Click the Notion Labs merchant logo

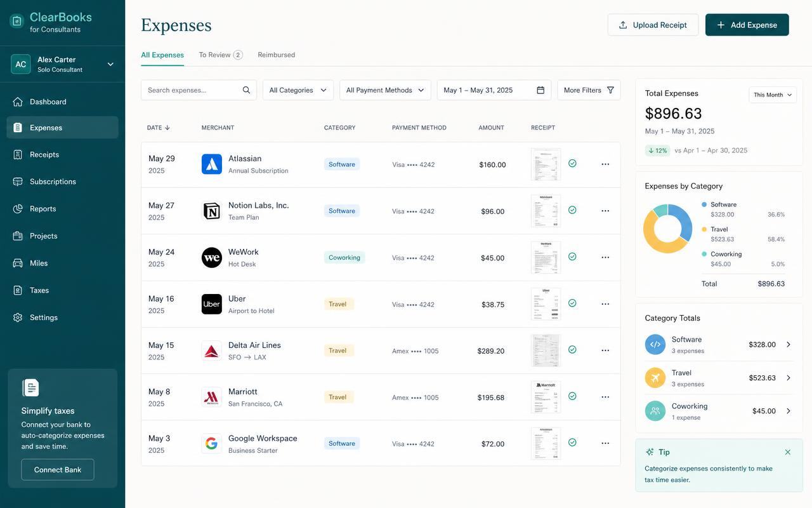pos(212,211)
